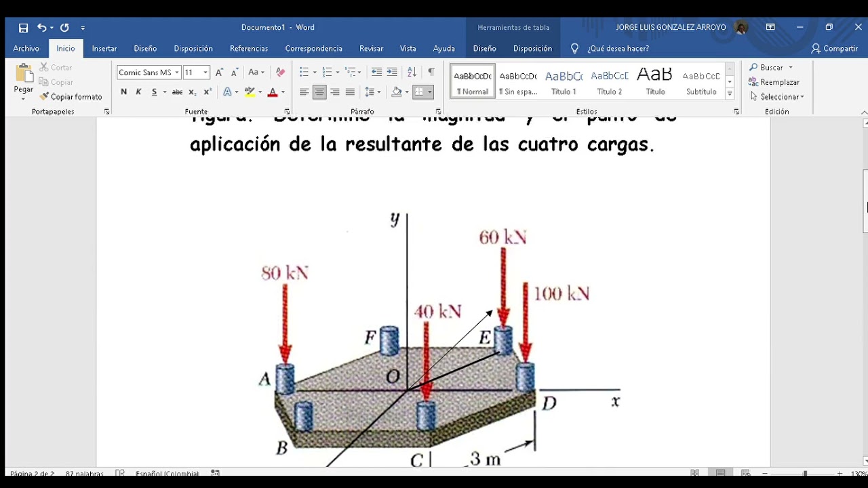Open text effects icon
Image resolution: width=868 pixels, height=488 pixels.
pyautogui.click(x=227, y=92)
